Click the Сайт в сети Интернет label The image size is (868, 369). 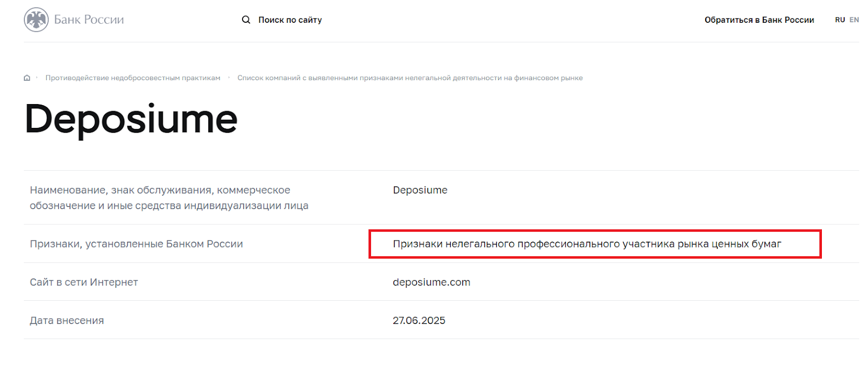pos(84,282)
